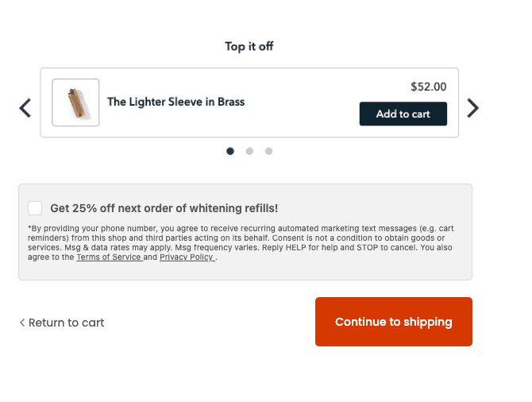This screenshot has width=532, height=402.
Task: Enable the 25% off whitening refills checkbox
Action: pos(35,208)
